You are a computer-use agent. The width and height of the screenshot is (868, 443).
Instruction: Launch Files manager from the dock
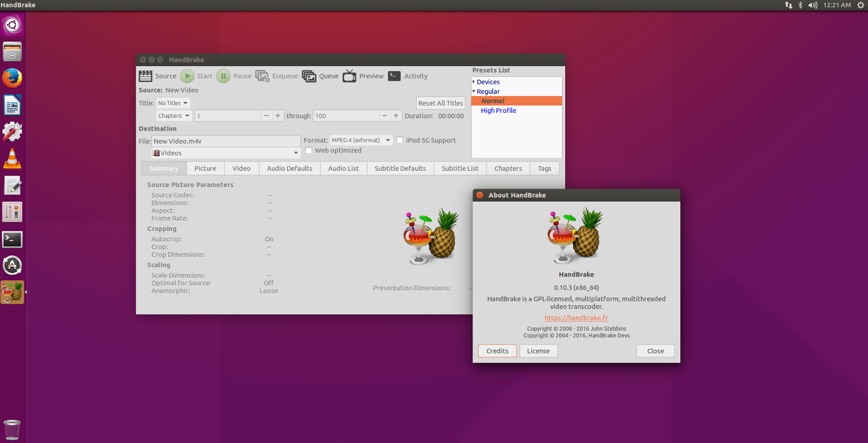point(12,52)
